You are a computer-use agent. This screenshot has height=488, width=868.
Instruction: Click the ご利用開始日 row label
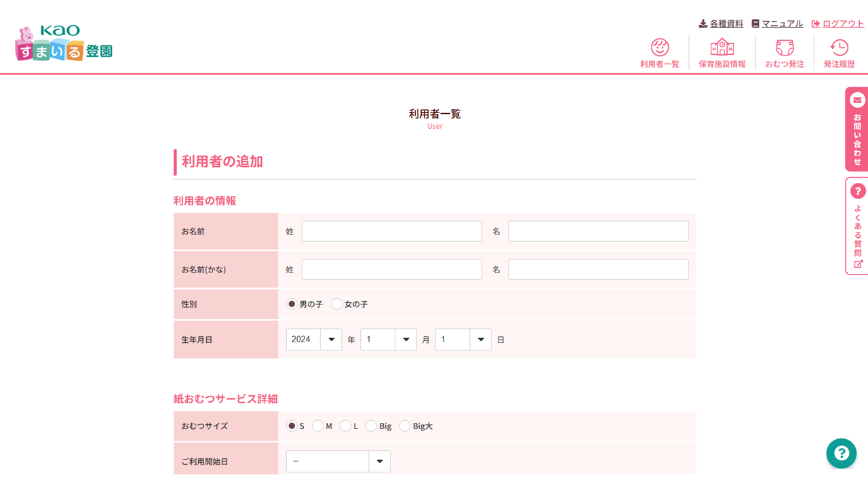point(205,462)
